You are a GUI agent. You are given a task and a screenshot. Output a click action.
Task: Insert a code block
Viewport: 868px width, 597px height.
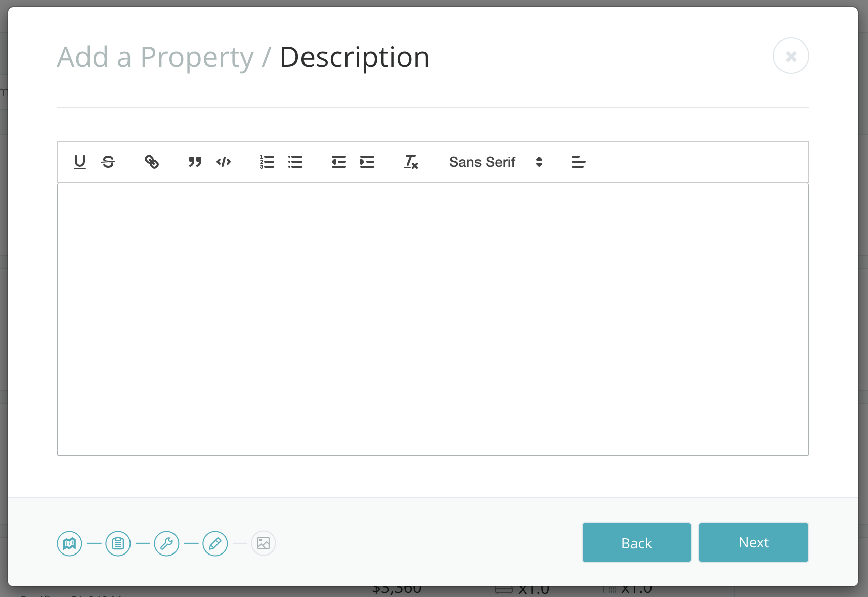point(224,162)
